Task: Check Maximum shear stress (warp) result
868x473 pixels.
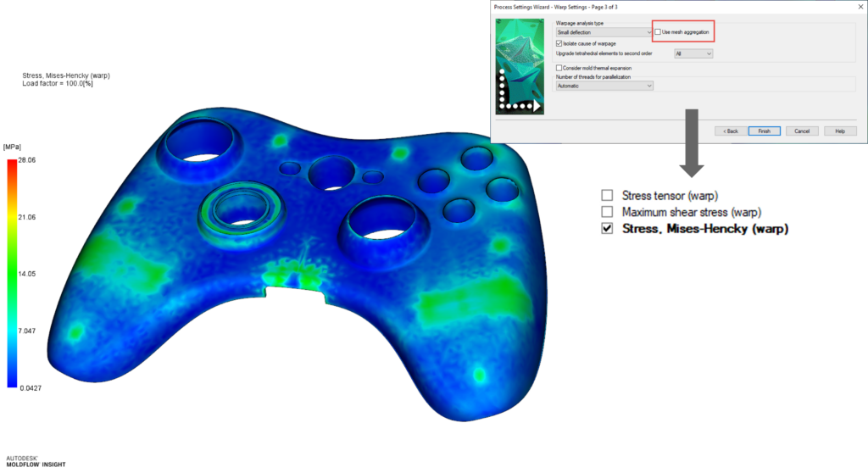Action: point(607,212)
